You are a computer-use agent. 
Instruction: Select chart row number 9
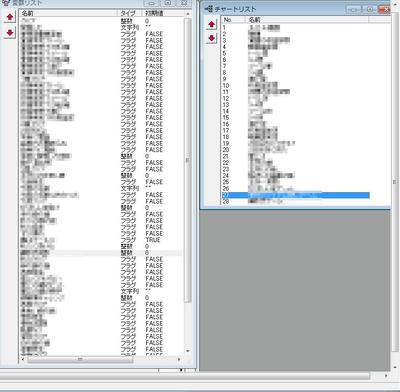pos(295,79)
